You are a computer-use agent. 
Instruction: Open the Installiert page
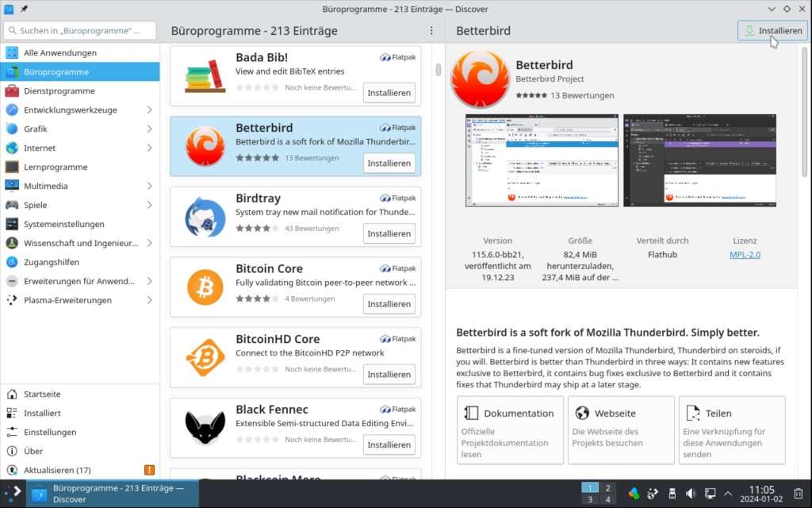point(80,413)
